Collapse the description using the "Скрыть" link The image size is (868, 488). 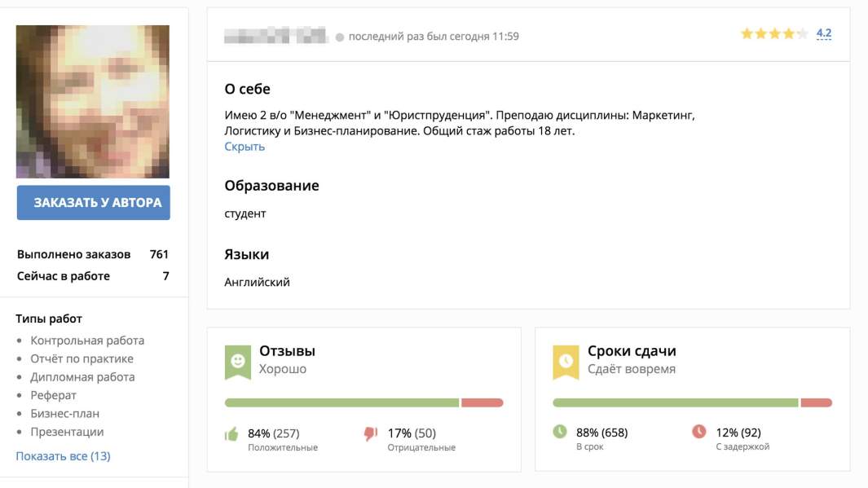coord(244,146)
